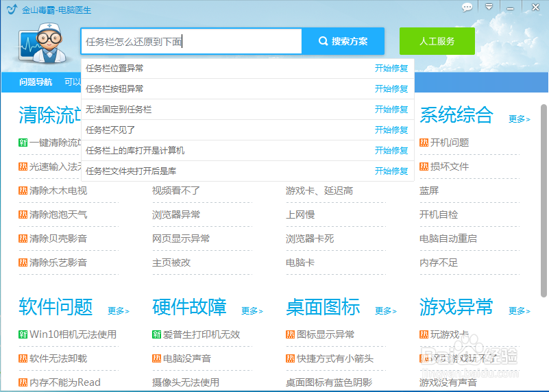Image resolution: width=549 pixels, height=392 pixels.
Task: Expand 更多 for 游戏异常
Action: (520, 311)
